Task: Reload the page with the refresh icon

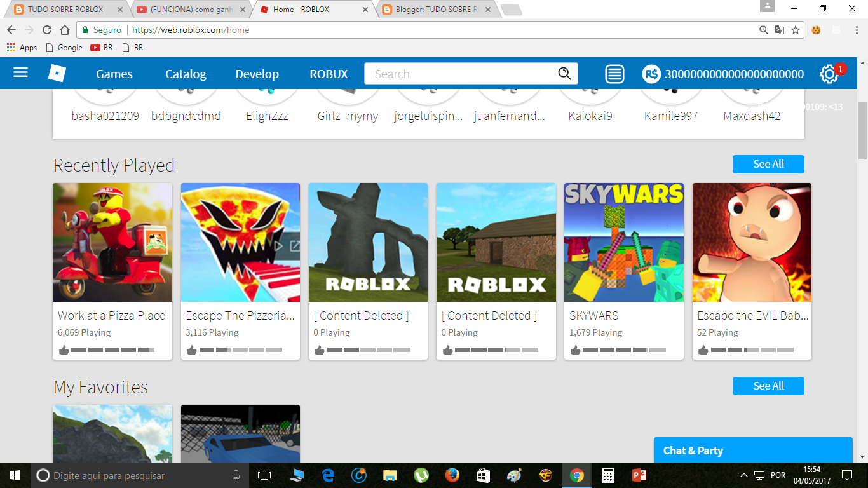Action: tap(47, 30)
